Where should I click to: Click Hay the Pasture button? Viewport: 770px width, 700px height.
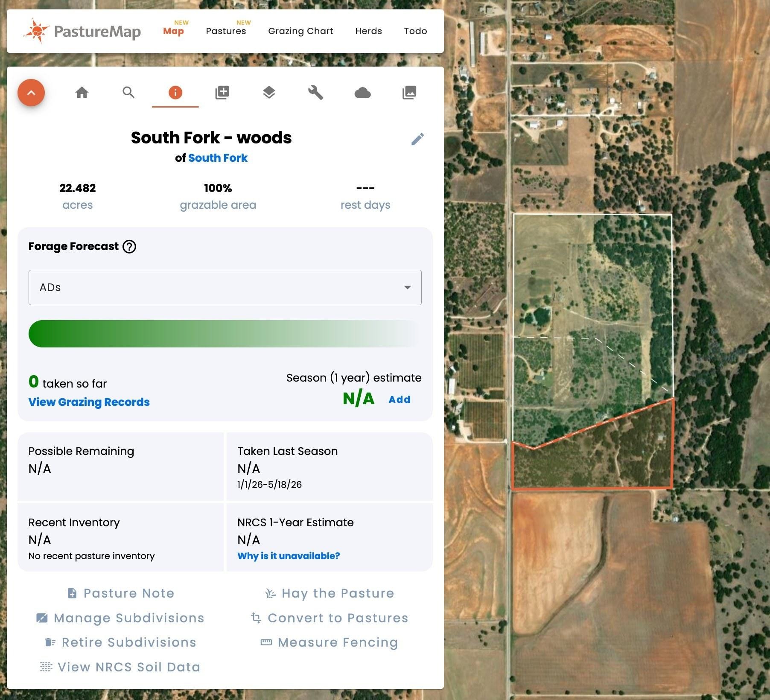click(329, 593)
